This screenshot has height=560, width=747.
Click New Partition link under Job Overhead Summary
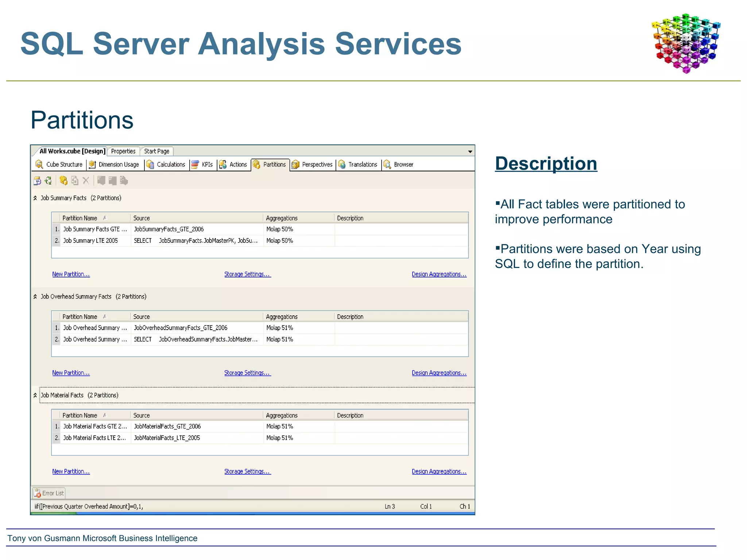(71, 373)
